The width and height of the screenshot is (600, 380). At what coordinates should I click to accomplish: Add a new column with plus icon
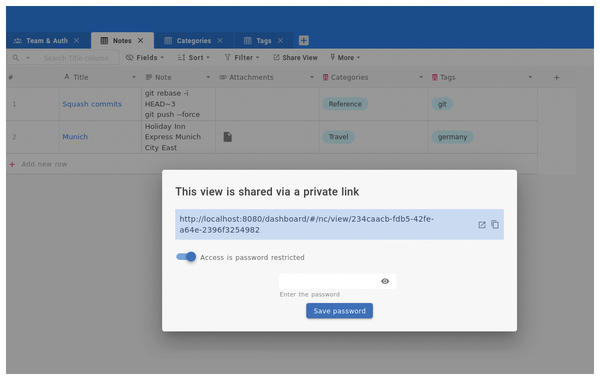[557, 78]
